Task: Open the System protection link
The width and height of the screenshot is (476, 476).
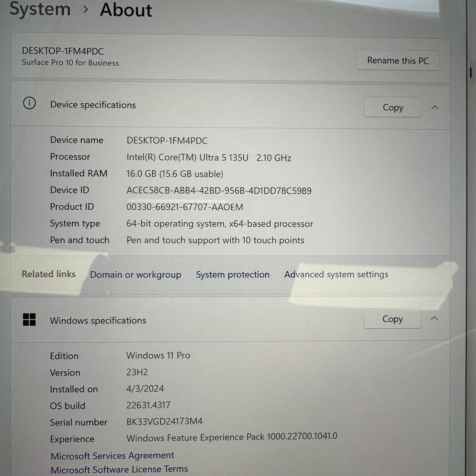Action: click(x=233, y=274)
